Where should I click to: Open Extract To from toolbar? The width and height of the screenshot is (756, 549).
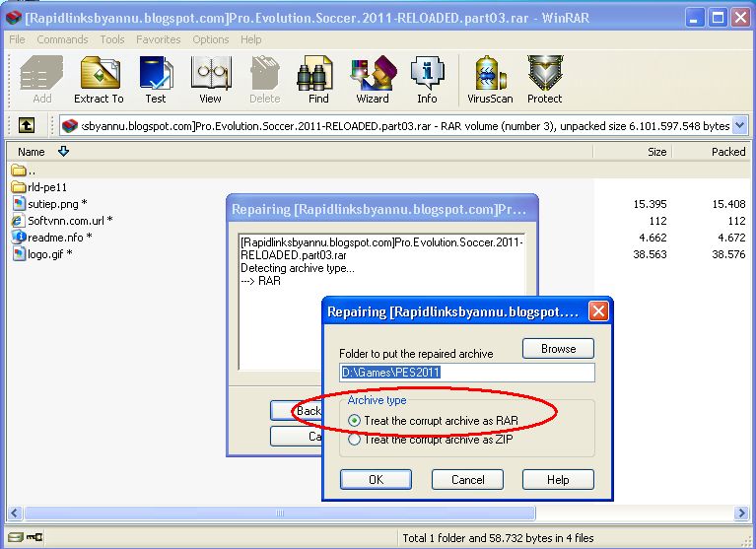pos(99,79)
